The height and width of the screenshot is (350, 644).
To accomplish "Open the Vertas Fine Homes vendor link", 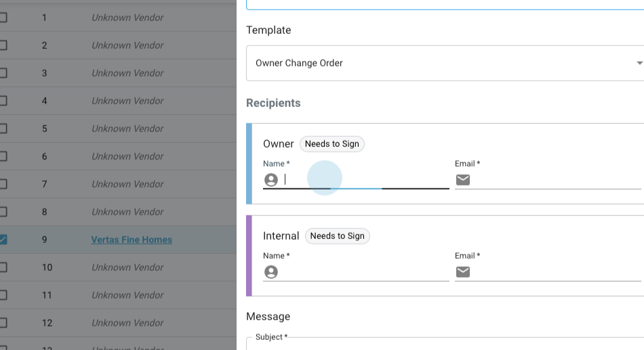I will point(132,240).
